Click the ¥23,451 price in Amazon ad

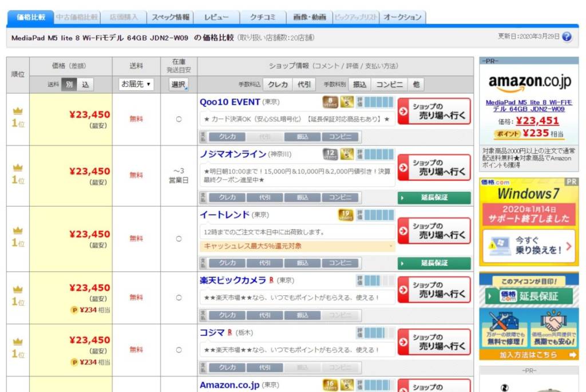click(x=537, y=121)
